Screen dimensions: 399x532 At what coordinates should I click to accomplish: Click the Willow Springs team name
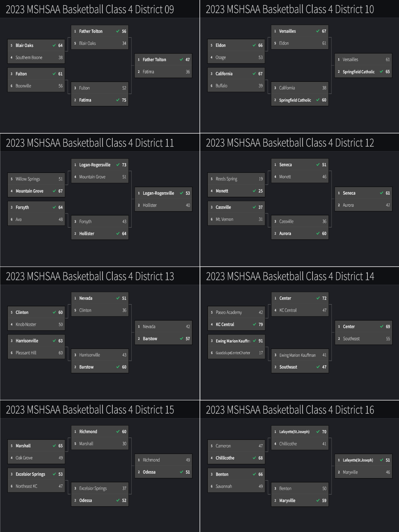click(x=28, y=179)
